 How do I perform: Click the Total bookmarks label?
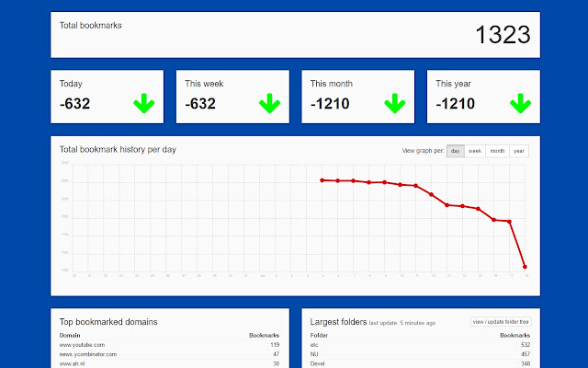point(91,26)
